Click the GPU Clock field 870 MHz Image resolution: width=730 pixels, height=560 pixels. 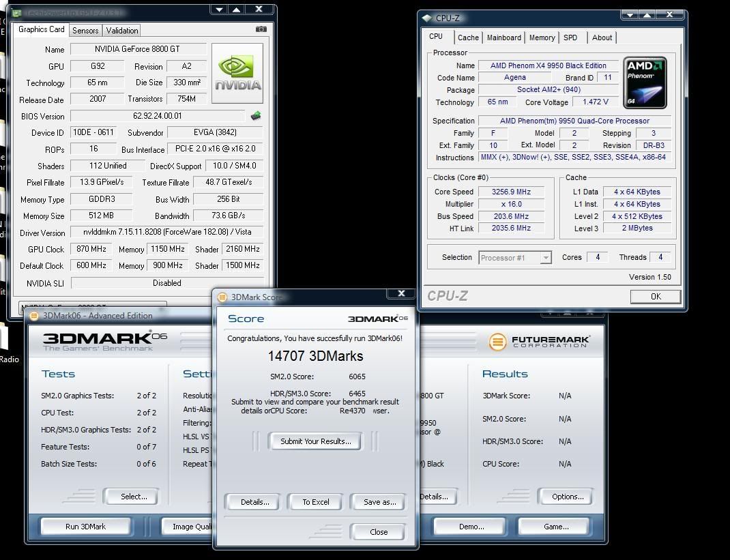pos(91,248)
